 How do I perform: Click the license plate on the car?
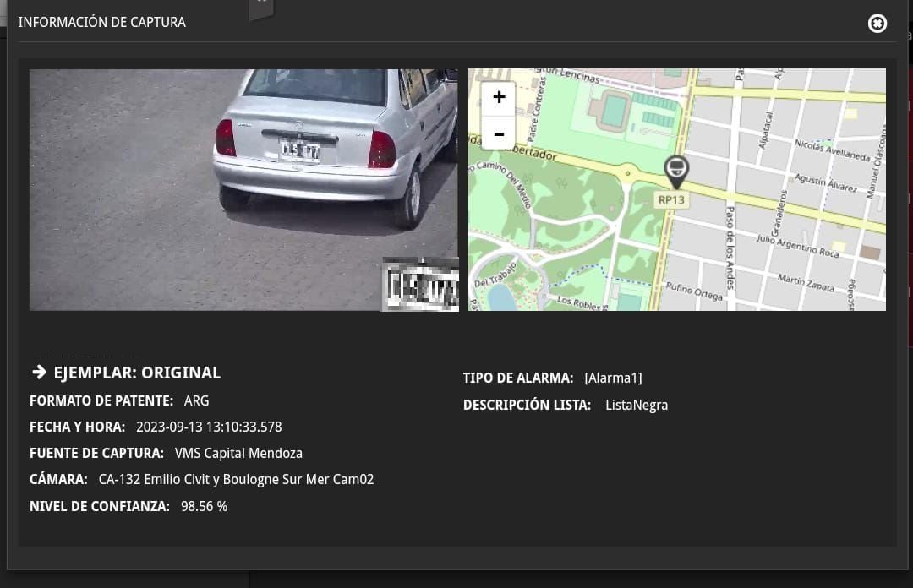pos(300,151)
